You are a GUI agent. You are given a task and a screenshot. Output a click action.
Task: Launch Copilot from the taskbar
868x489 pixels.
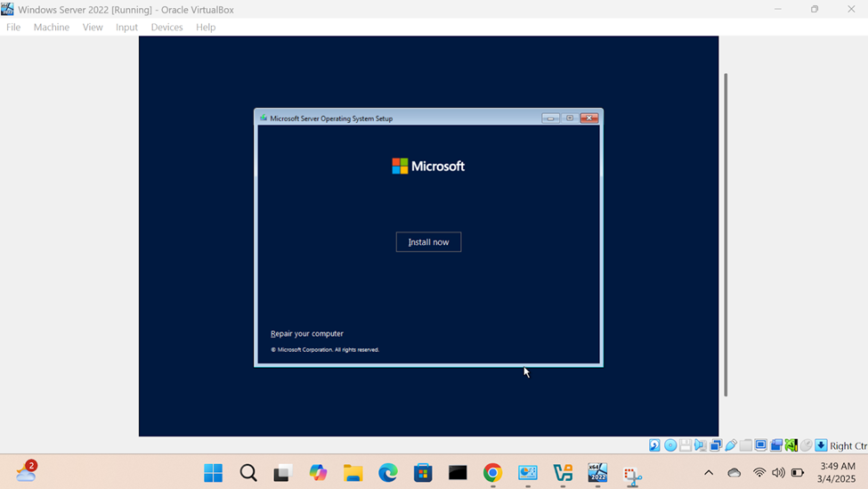318,473
